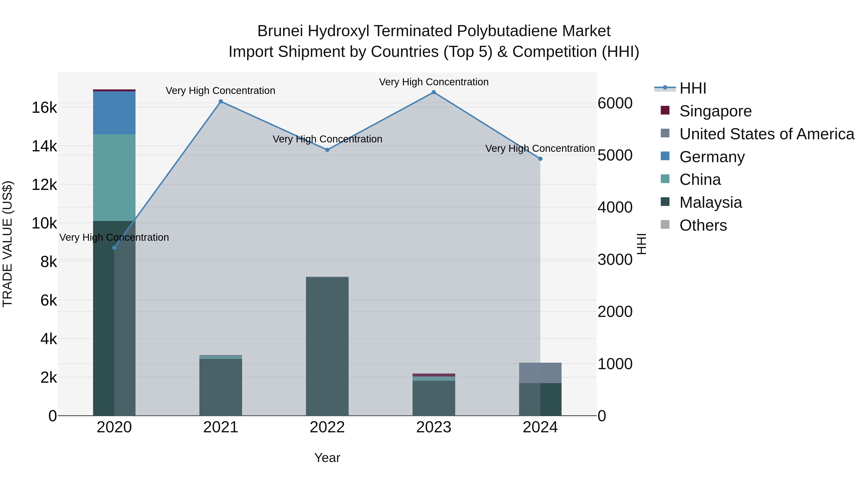Click the Year axis title
Image resolution: width=868 pixels, height=488 pixels.
pos(327,458)
